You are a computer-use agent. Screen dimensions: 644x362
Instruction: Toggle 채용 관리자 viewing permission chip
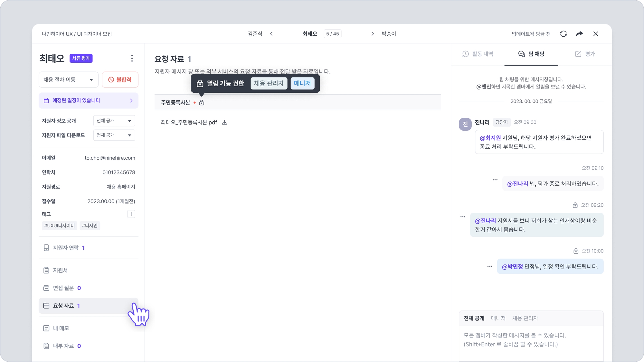(x=269, y=83)
